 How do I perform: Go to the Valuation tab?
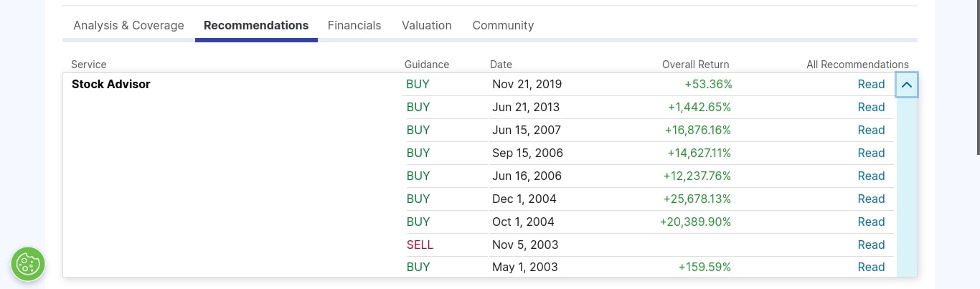point(427,25)
